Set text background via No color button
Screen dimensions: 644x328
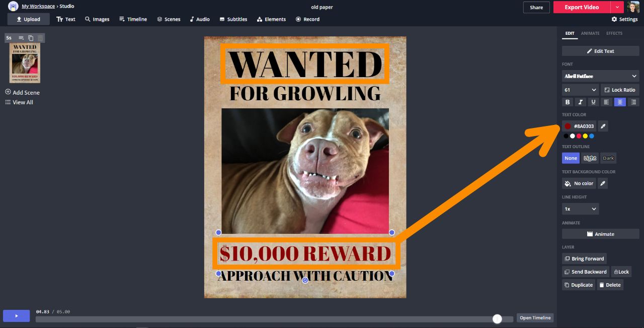579,183
